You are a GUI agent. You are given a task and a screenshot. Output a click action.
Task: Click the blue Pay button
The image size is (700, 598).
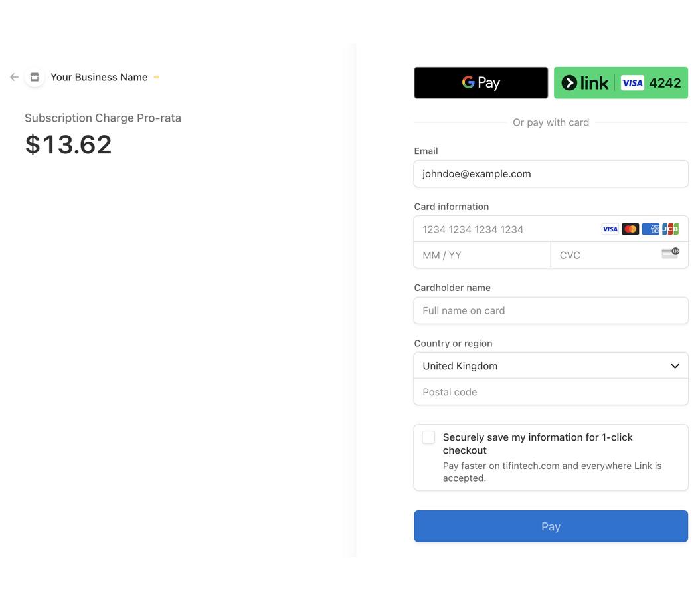click(x=551, y=526)
